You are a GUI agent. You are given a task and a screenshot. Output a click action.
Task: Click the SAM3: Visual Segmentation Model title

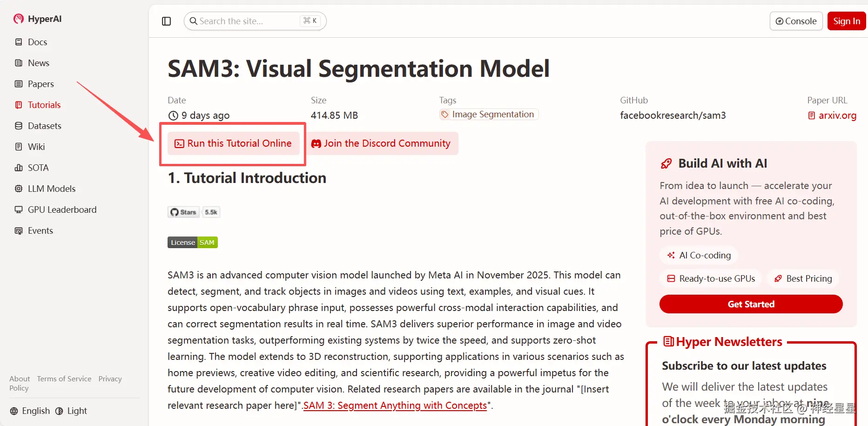tap(358, 68)
